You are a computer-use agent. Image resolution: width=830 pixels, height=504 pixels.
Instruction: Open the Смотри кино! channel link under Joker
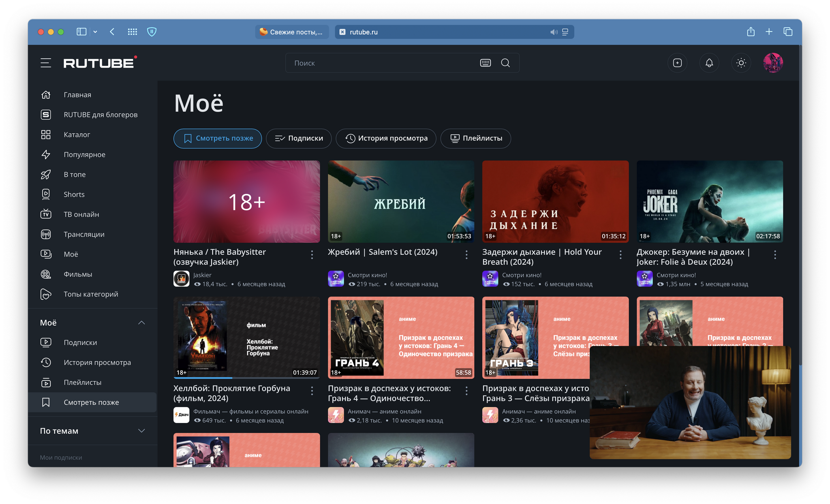[676, 275]
